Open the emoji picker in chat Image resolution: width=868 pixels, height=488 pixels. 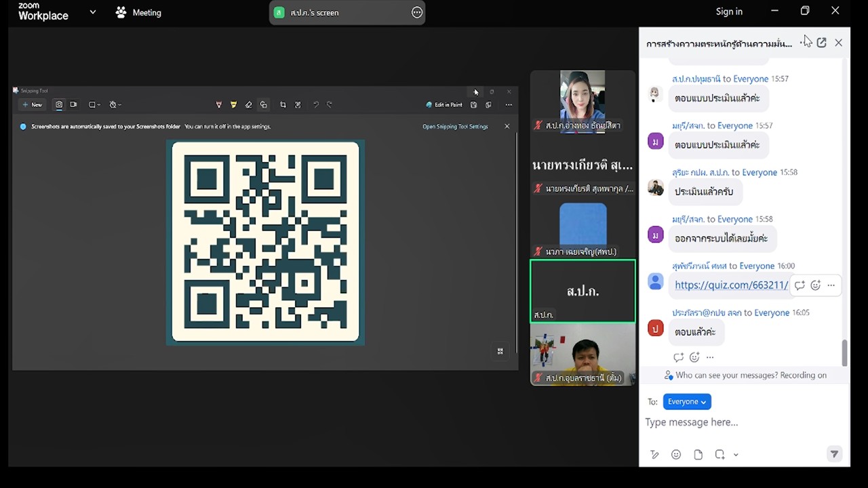(676, 455)
